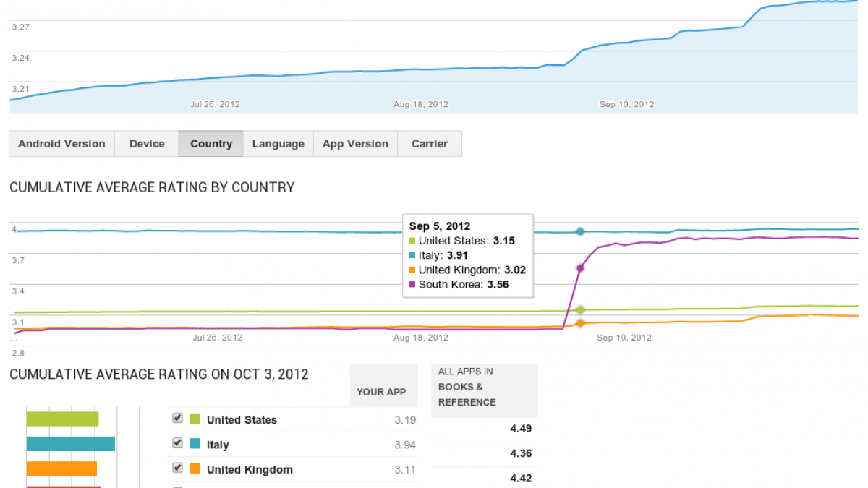Screen dimensions: 868x488
Task: Click the green United States color swatch
Action: [x=195, y=419]
